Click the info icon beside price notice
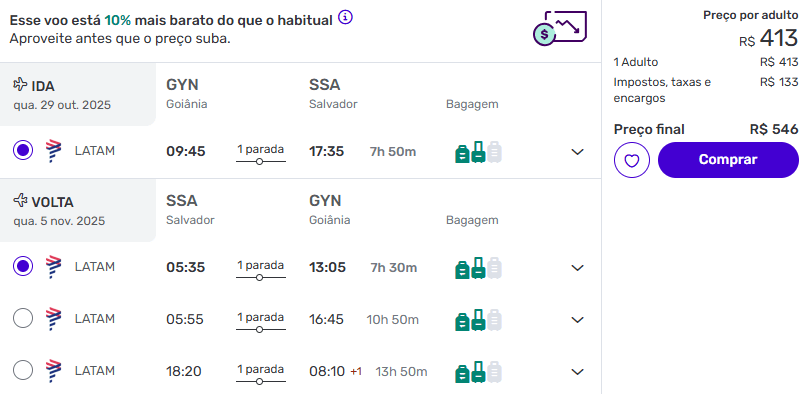This screenshot has width=807, height=394. (345, 18)
